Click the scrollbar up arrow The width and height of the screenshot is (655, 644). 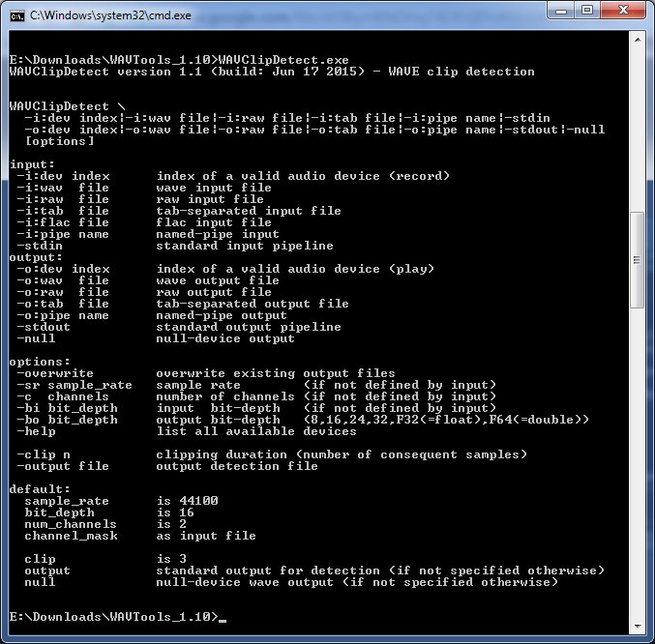pyautogui.click(x=638, y=40)
